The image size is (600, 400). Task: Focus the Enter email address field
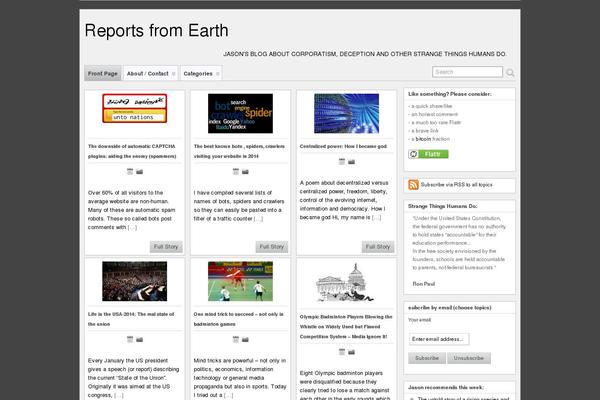439,339
